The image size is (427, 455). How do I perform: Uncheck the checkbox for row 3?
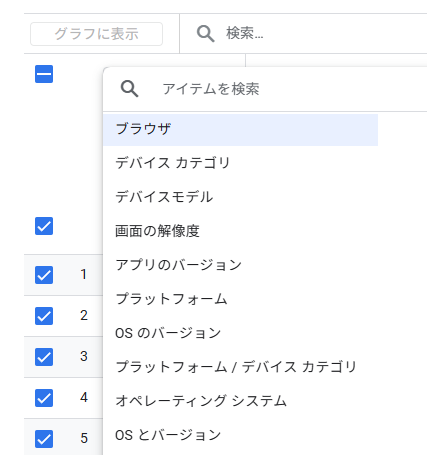(44, 357)
